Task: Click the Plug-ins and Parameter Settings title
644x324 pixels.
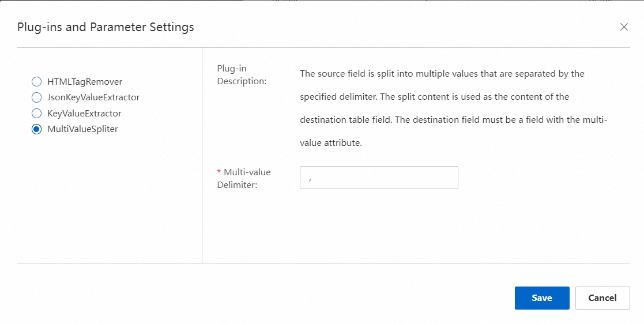Action: (106, 27)
